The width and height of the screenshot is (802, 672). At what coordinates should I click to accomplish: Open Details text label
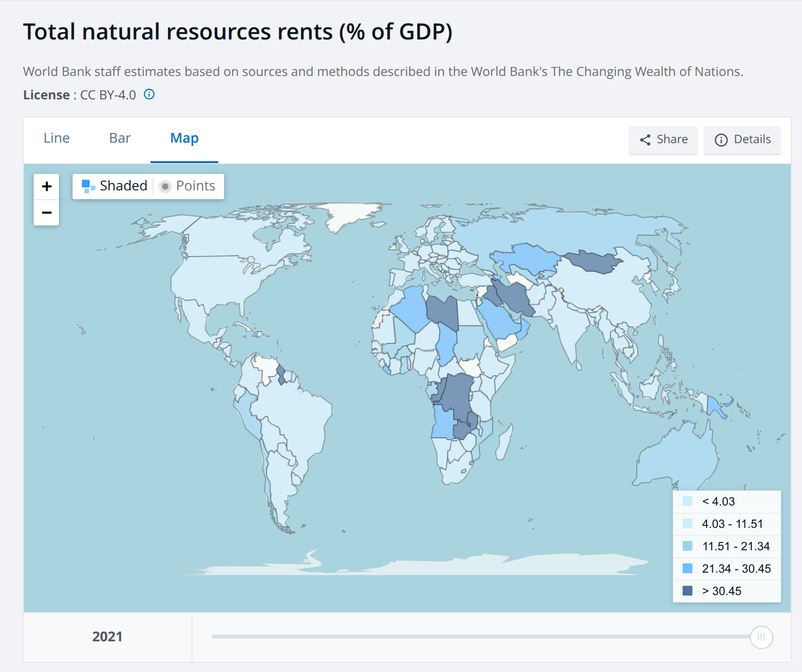(x=752, y=140)
